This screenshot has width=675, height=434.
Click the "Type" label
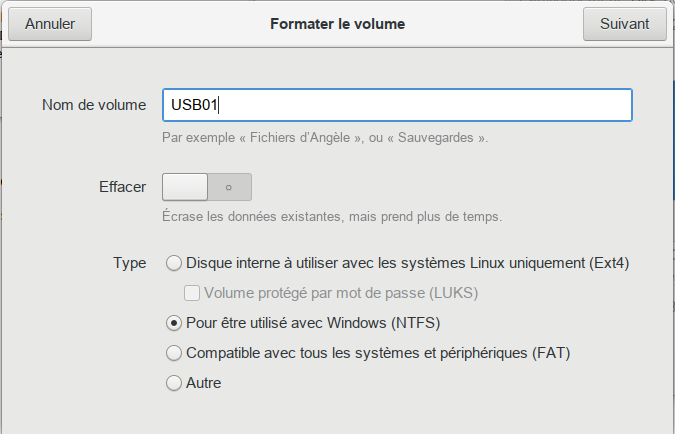coord(129,264)
